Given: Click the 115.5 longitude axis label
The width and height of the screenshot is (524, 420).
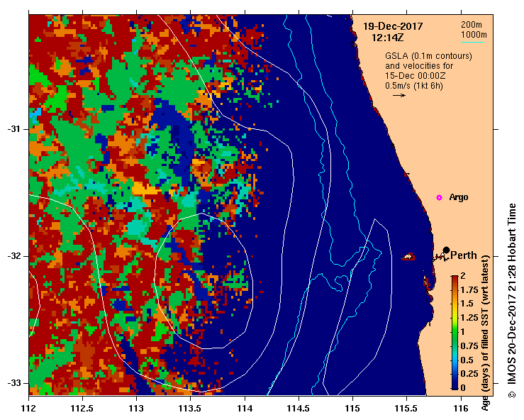Looking at the screenshot, I should point(406,409).
